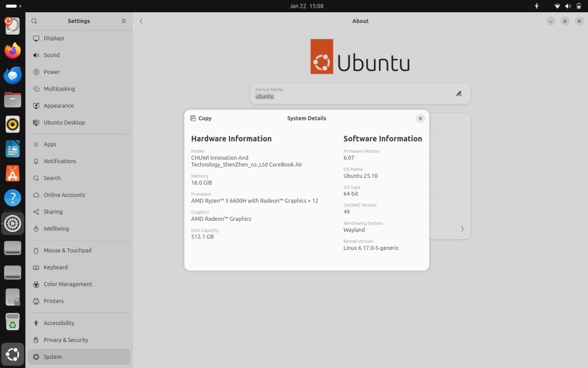The image size is (588, 368).
Task: Open quick settings from the battery icon
Action: pos(579,6)
